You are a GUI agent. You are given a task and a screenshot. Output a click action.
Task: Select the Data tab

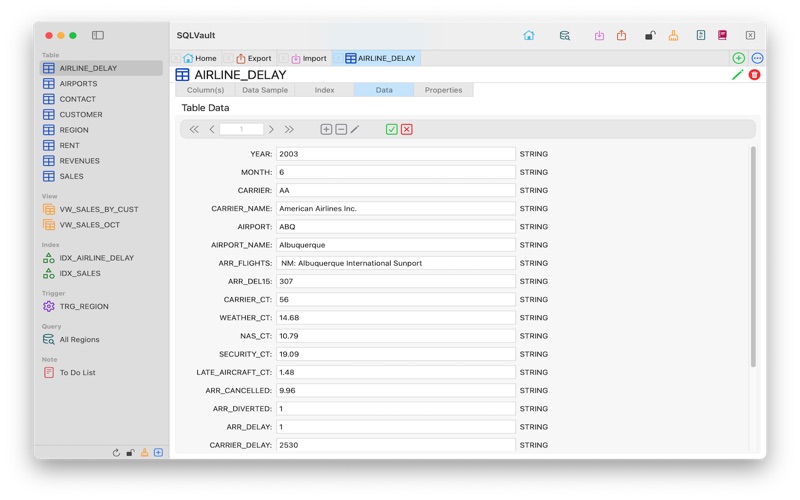384,90
